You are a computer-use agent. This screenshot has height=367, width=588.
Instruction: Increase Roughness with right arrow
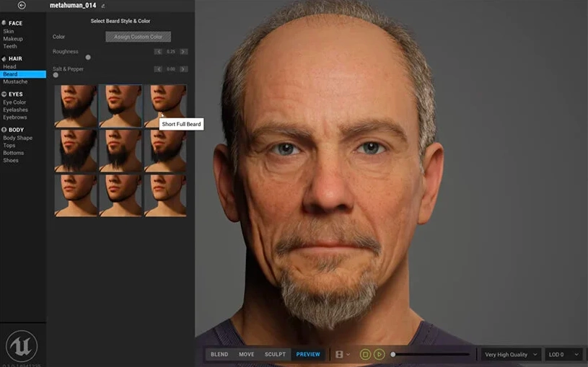[x=184, y=52]
